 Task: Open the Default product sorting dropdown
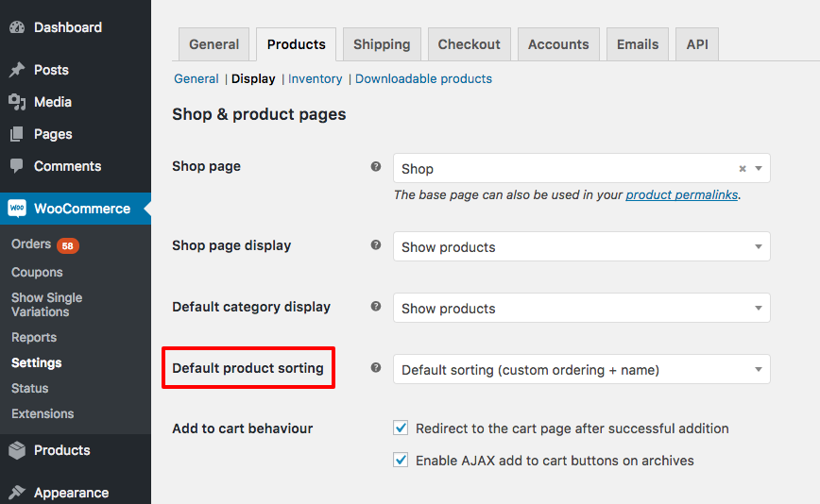581,370
